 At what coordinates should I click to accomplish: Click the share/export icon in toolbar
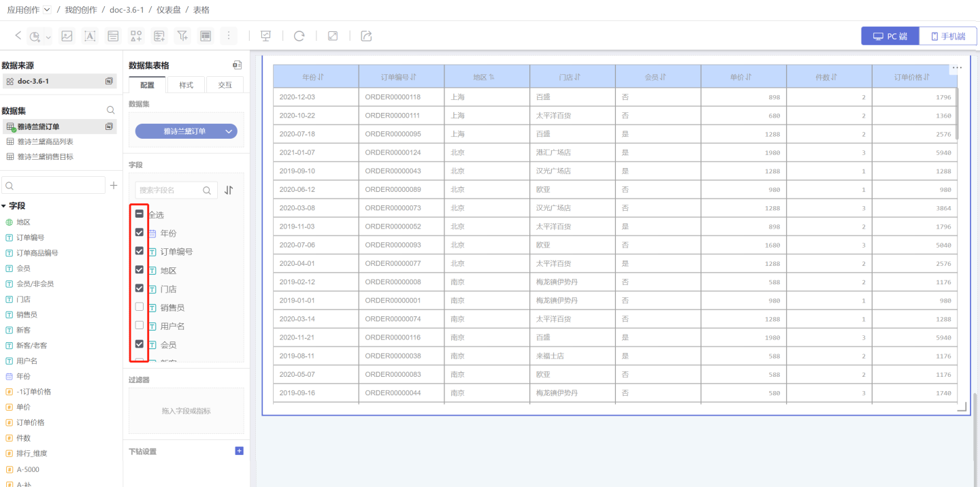coord(366,36)
